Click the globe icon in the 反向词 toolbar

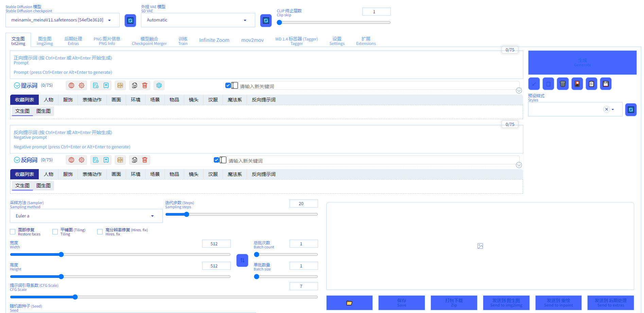click(x=71, y=160)
